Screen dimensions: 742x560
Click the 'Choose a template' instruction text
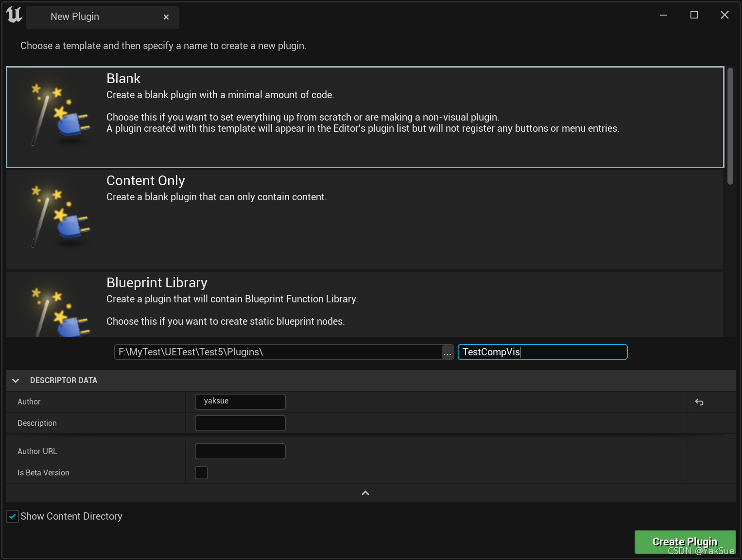click(163, 46)
